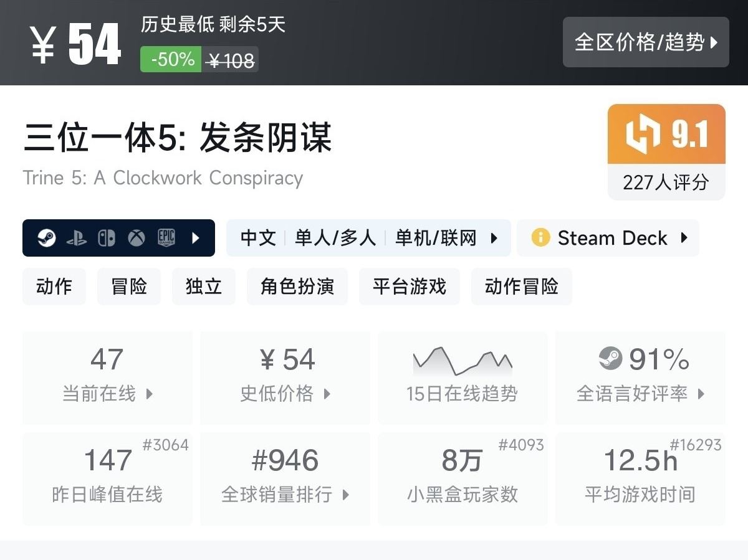748x560 pixels.
Task: Click the #3064 rank label
Action: [165, 445]
